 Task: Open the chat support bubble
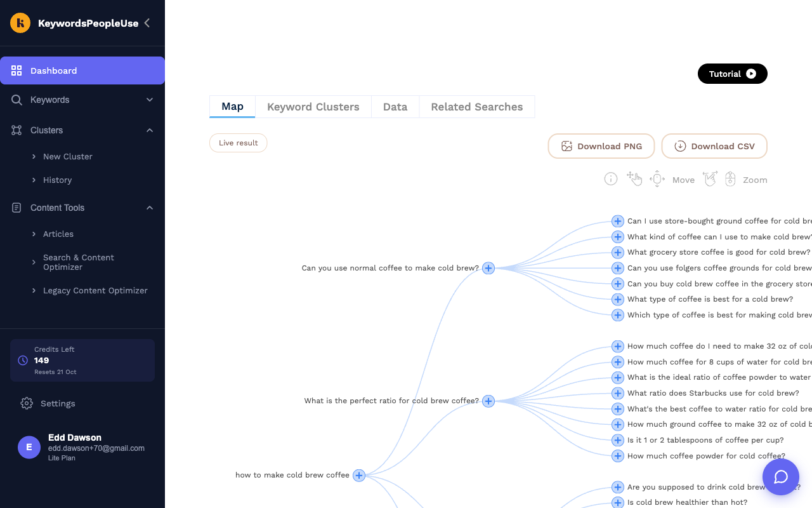pos(781,477)
